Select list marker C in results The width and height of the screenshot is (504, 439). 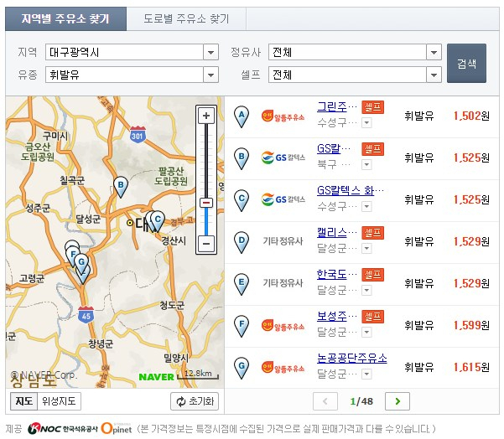pos(242,200)
